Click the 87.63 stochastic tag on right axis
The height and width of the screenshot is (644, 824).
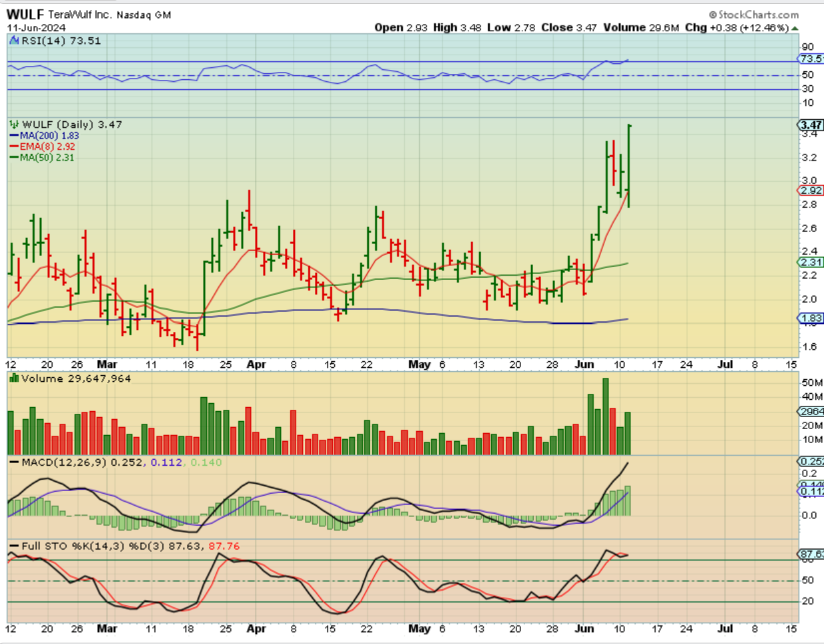coord(811,554)
